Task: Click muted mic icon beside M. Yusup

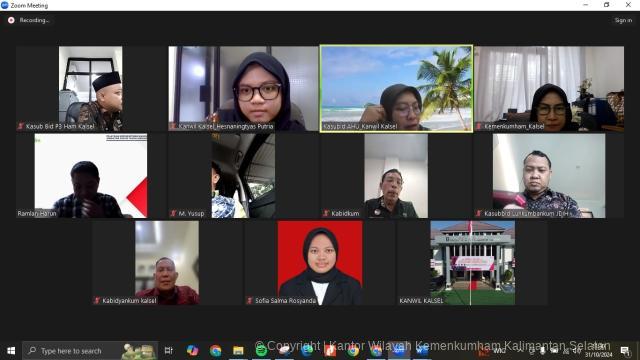Action: point(173,213)
